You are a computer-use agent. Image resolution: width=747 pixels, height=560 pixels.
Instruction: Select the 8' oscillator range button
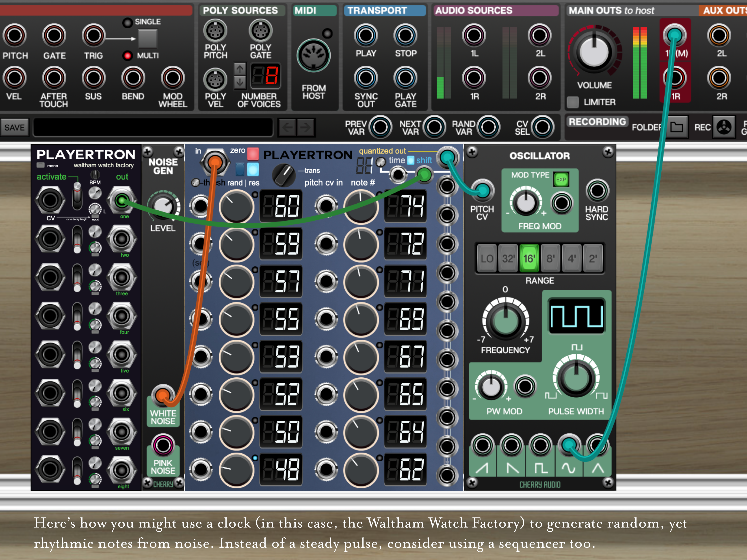[550, 258]
